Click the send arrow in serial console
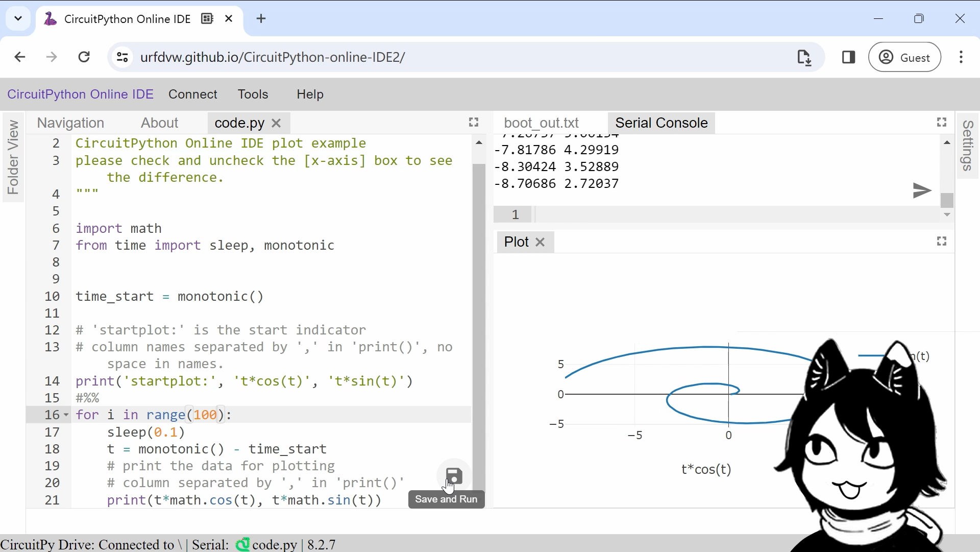Viewport: 980px width, 552px height. point(922,191)
